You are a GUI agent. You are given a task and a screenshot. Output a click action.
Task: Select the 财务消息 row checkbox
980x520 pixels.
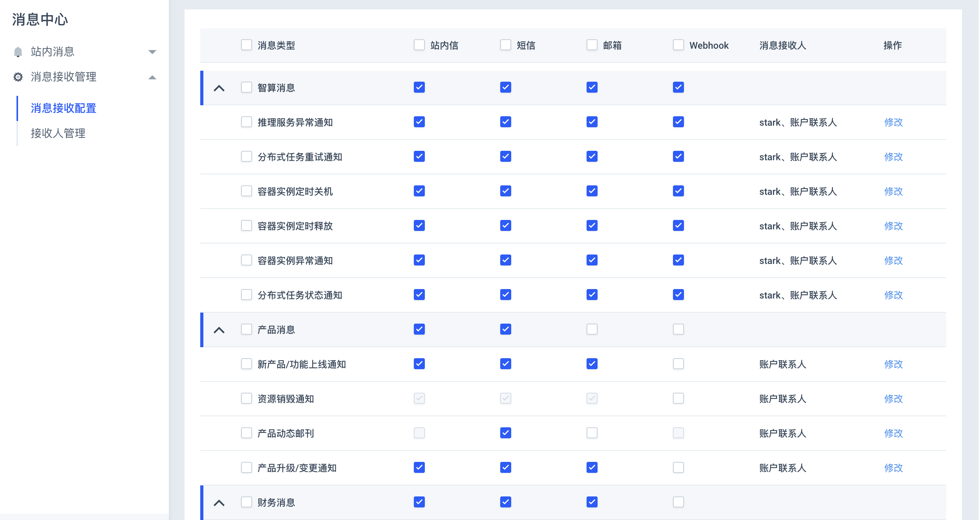[x=247, y=502]
